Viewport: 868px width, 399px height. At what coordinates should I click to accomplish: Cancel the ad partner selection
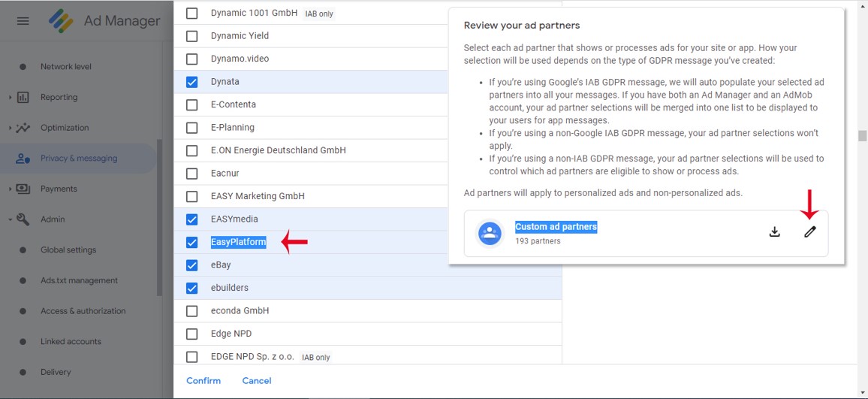[257, 381]
